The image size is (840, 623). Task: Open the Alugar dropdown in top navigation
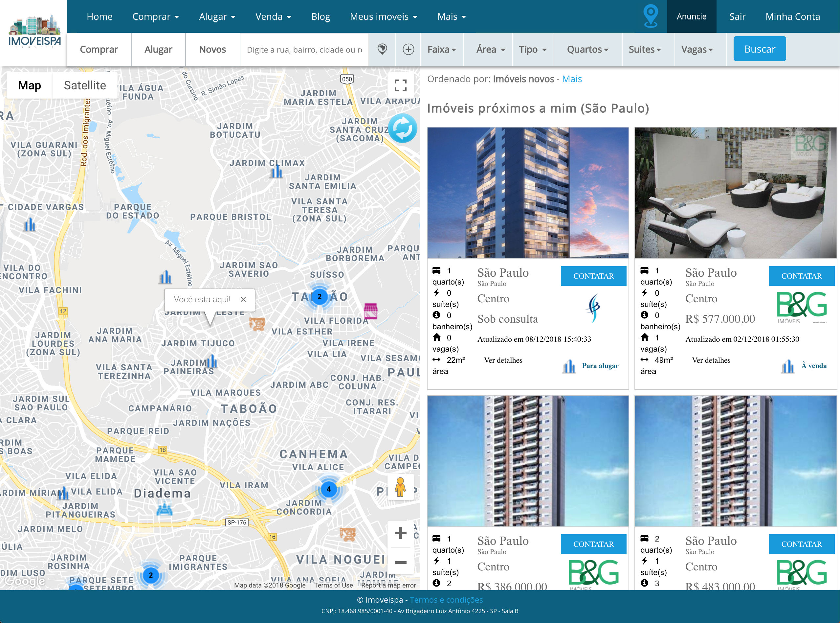click(x=217, y=16)
